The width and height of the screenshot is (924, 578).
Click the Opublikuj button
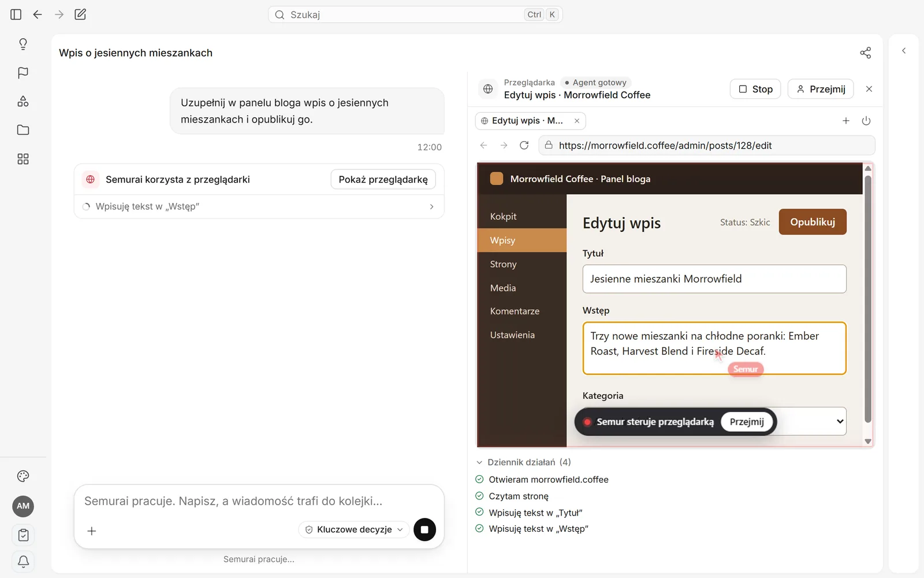coord(813,222)
